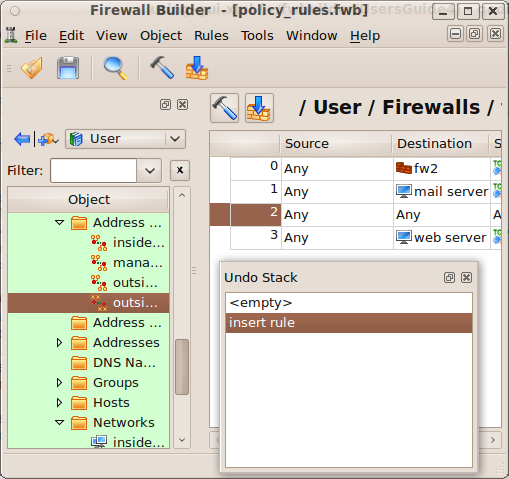This screenshot has width=509, height=479.
Task: Collapse the Networks folder
Action: pos(60,422)
